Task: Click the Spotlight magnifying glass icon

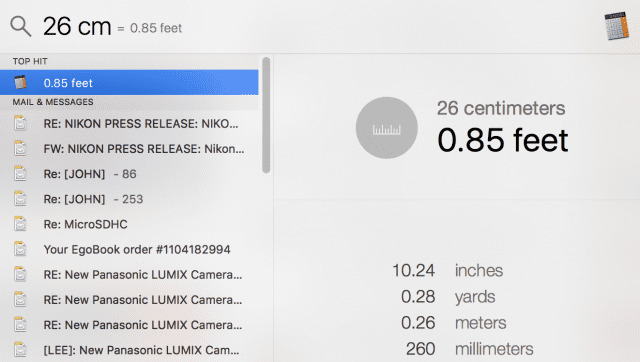Action: [21, 27]
